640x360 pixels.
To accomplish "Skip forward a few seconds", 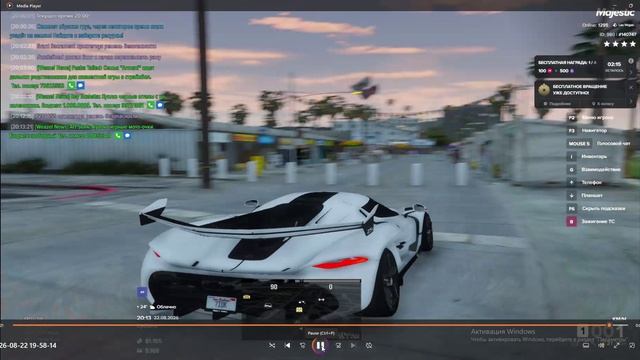I will [338, 345].
